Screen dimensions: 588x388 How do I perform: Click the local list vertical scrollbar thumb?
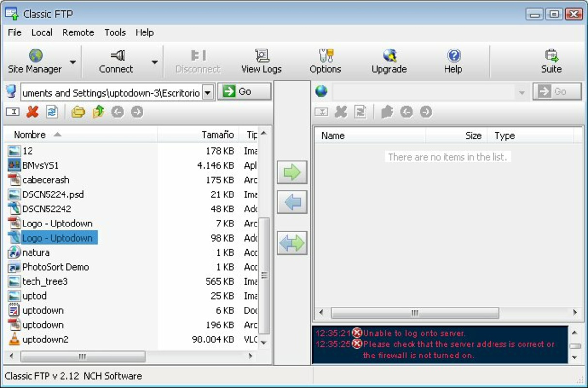264,275
